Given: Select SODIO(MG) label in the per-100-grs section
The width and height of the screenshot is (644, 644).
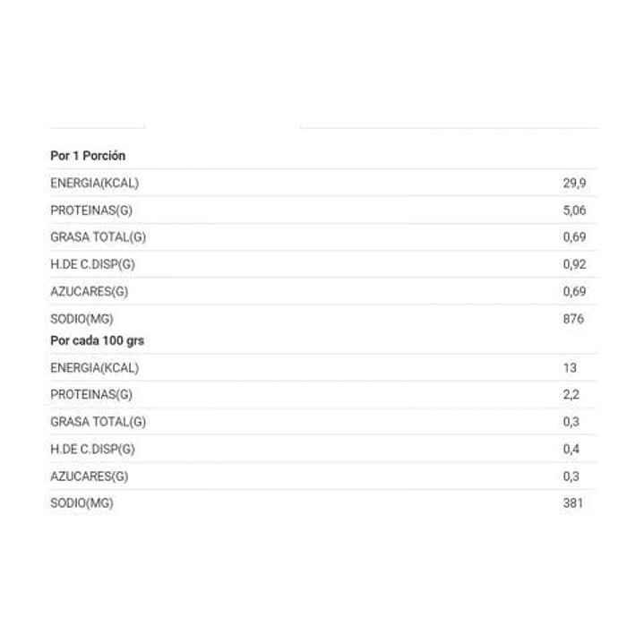Looking at the screenshot, I should 82,503.
